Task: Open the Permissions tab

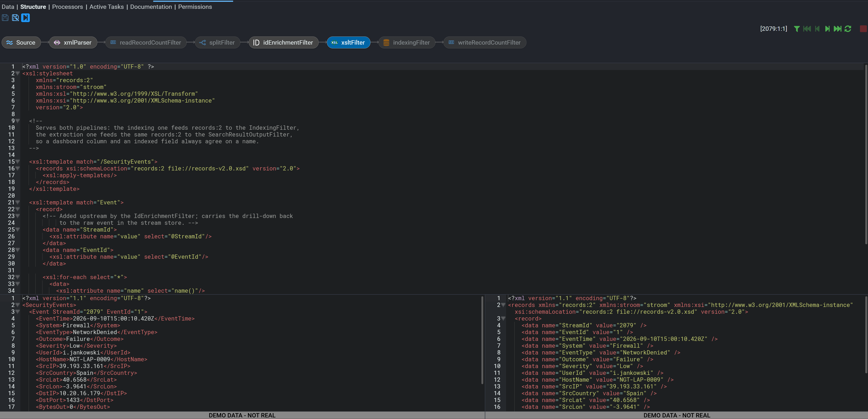Action: pyautogui.click(x=195, y=7)
